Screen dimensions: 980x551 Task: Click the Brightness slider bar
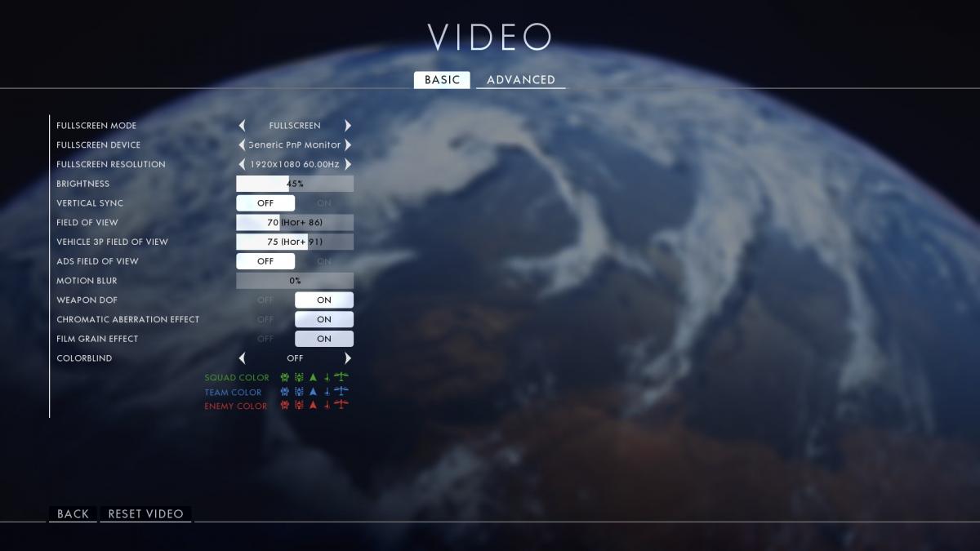coord(295,184)
